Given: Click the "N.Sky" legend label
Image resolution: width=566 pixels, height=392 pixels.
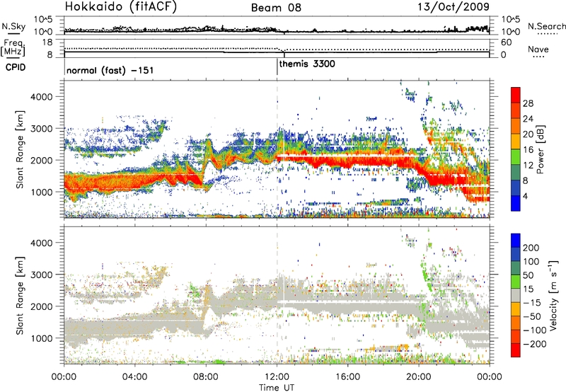Looking at the screenshot, I should point(13,26).
